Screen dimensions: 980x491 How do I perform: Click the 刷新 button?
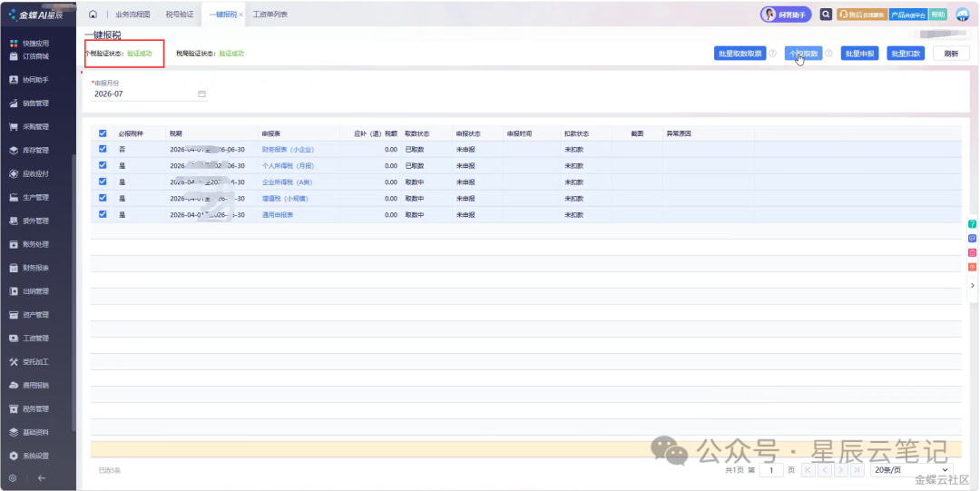[951, 54]
